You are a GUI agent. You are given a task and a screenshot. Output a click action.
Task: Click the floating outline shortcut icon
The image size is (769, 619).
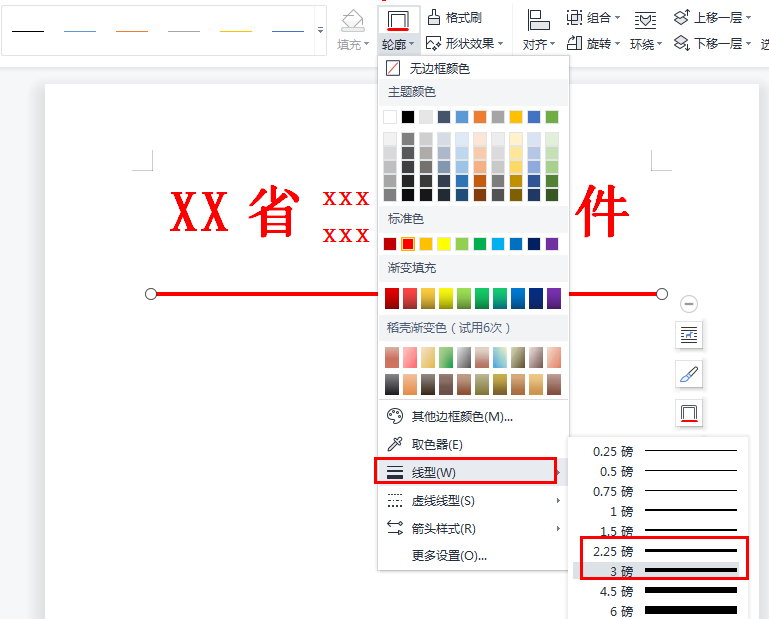(689, 413)
